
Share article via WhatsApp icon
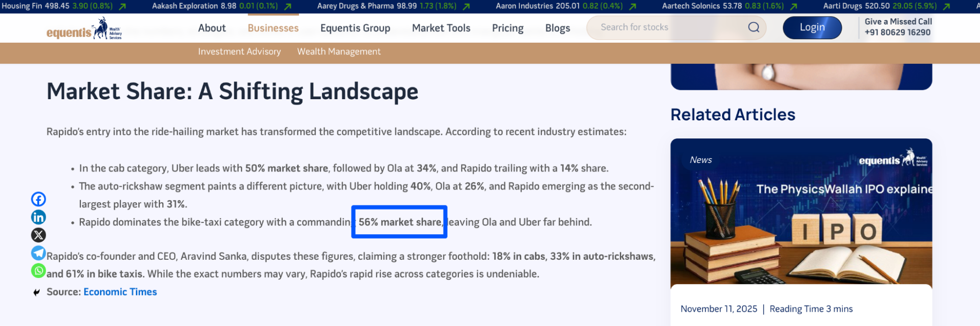click(x=39, y=271)
